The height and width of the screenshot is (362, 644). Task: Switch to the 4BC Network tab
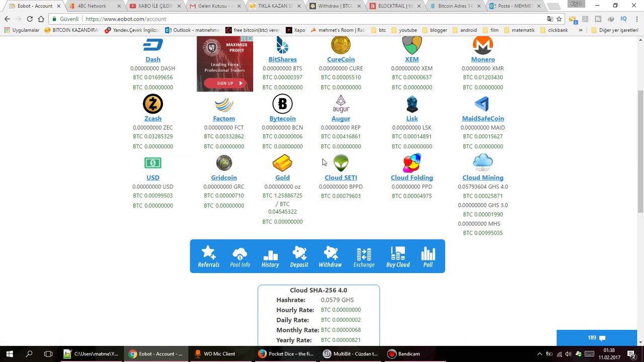[95, 6]
